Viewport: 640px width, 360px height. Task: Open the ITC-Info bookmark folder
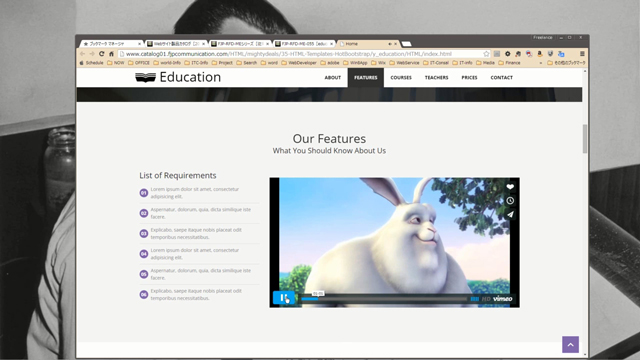coord(196,63)
